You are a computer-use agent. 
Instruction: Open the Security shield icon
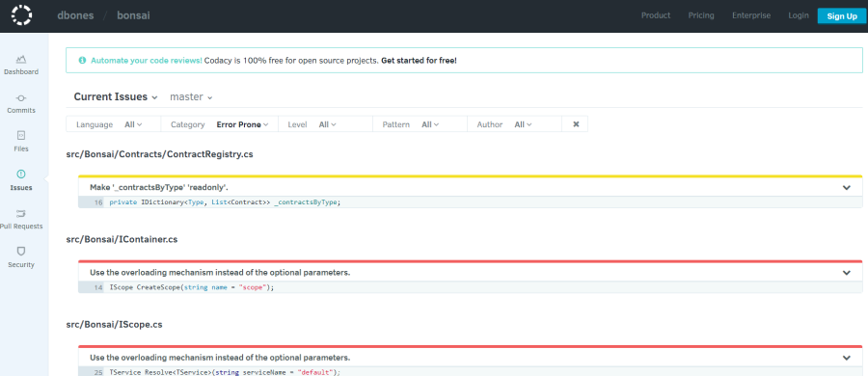[x=21, y=252]
